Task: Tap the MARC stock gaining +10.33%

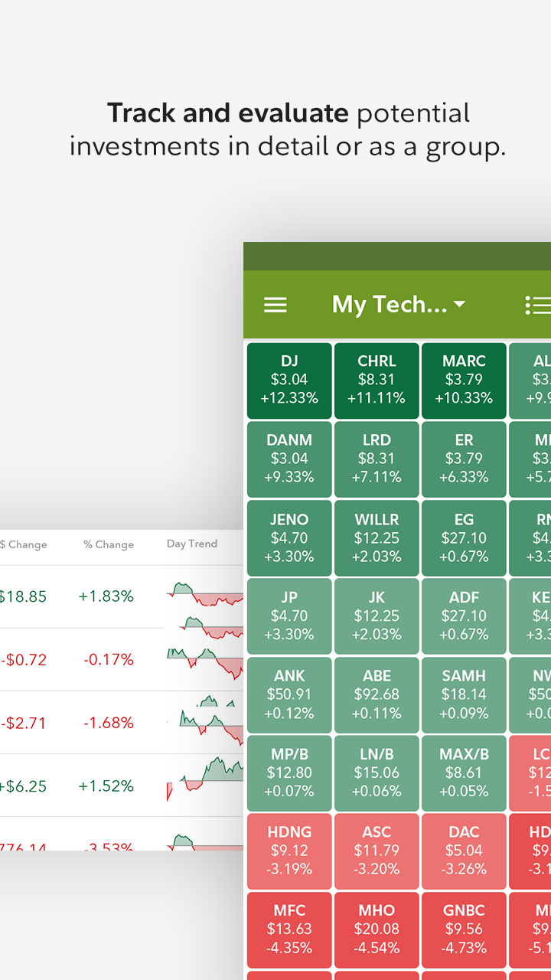Action: (x=464, y=380)
